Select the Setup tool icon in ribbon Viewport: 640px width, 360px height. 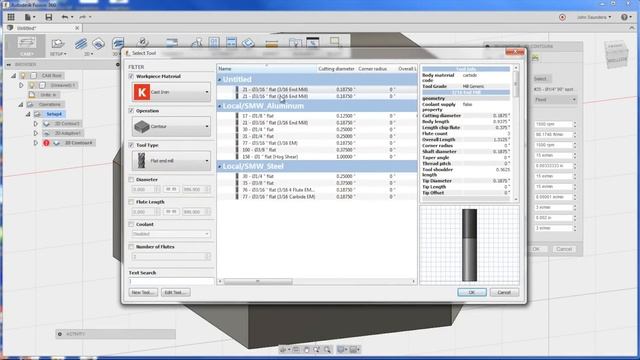58,46
